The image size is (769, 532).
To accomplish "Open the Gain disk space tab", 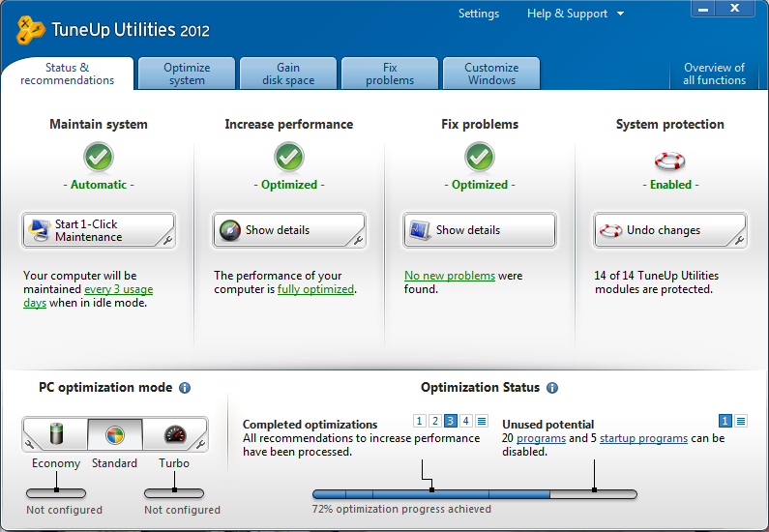I will coord(288,74).
